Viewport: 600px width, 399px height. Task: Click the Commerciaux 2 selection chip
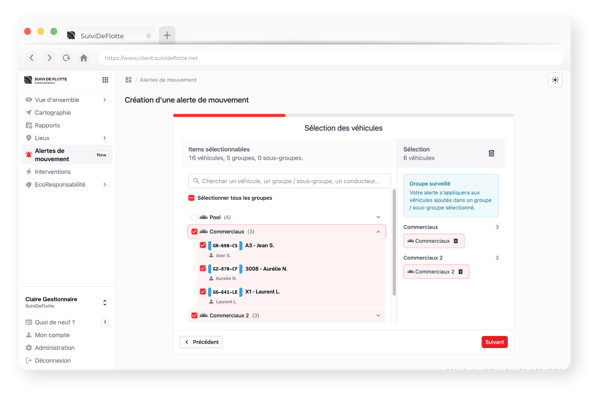click(x=436, y=272)
